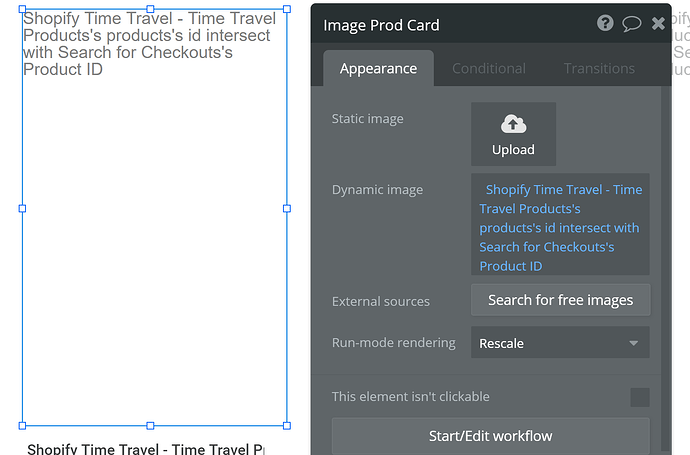This screenshot has width=690, height=455.
Task: Click the Start/Edit workflow button
Action: 491,435
